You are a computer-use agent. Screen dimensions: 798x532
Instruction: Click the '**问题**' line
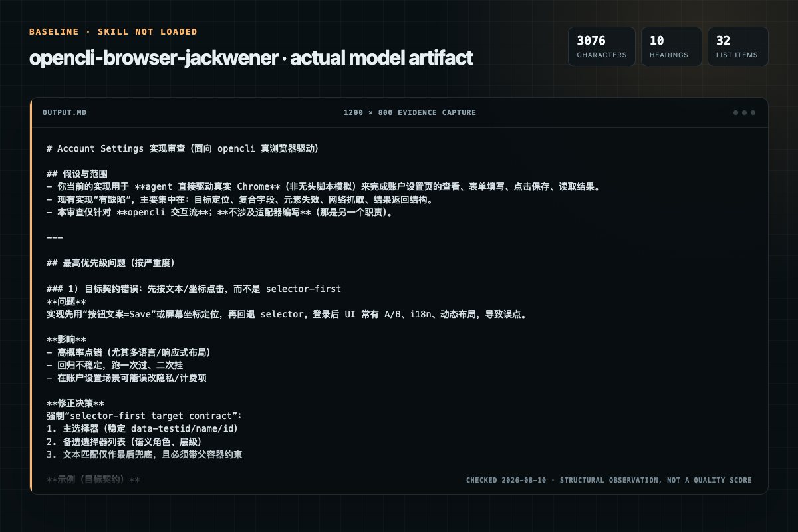[x=66, y=301]
